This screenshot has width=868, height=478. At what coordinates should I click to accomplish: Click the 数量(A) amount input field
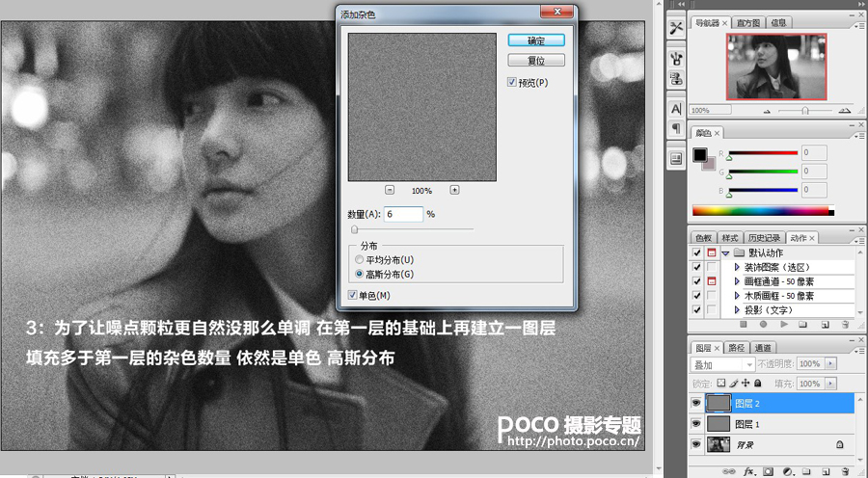403,214
